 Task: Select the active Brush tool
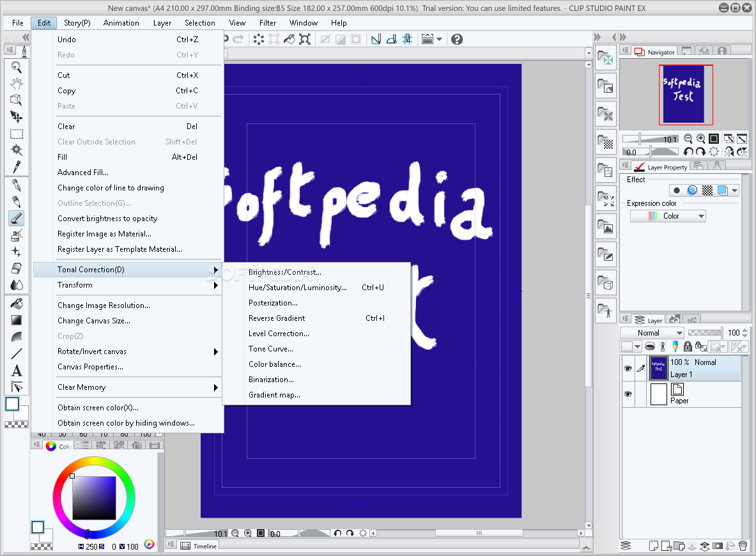point(17,219)
